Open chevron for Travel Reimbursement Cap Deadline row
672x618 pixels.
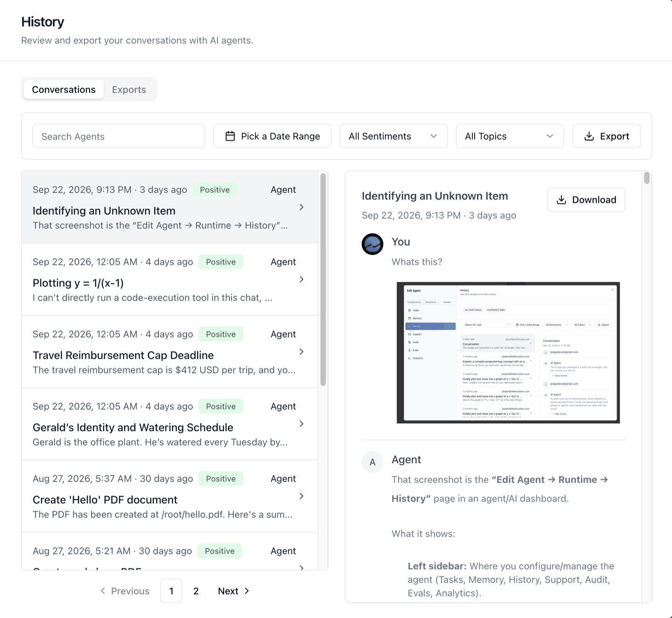pos(301,352)
